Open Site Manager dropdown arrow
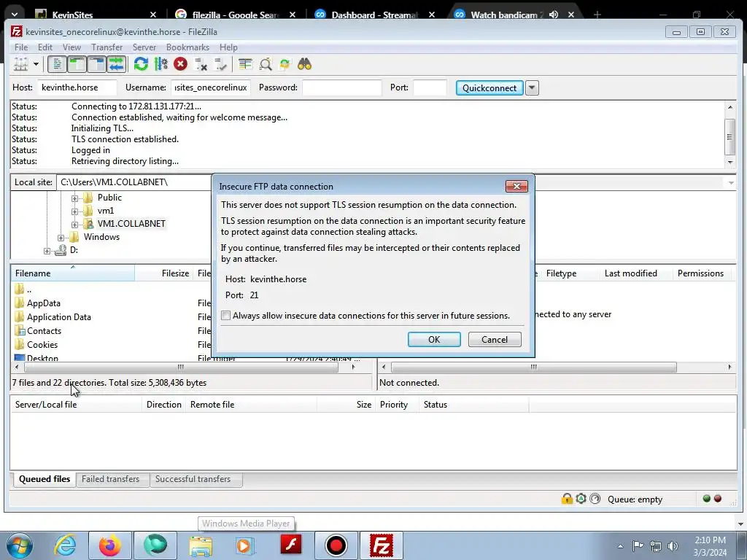Image resolution: width=747 pixels, height=560 pixels. tap(36, 64)
